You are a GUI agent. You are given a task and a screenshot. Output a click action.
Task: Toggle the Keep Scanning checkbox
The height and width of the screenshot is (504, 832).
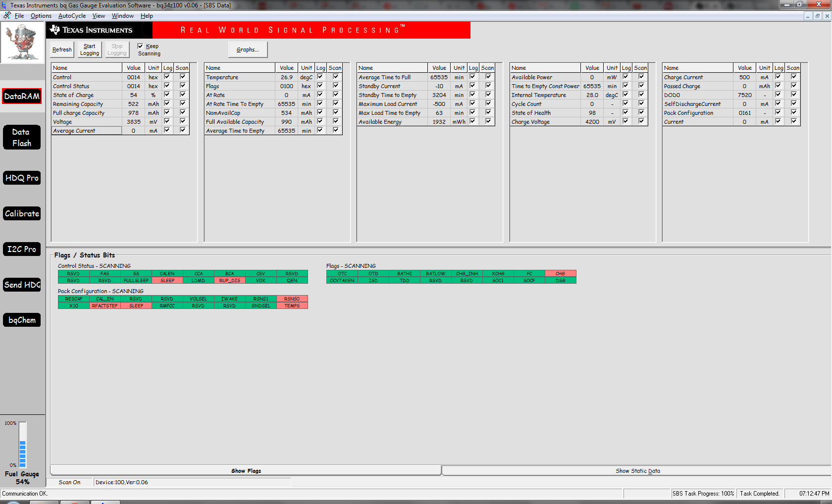[140, 46]
